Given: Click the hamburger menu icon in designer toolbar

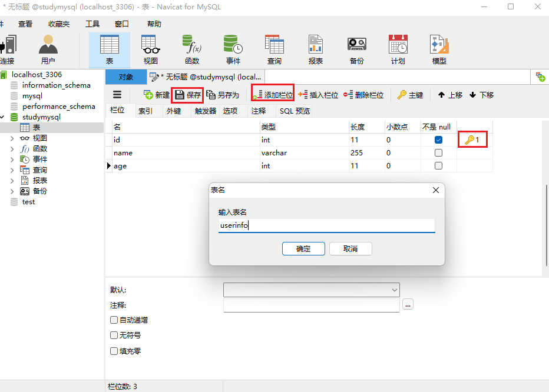Looking at the screenshot, I should pos(117,95).
